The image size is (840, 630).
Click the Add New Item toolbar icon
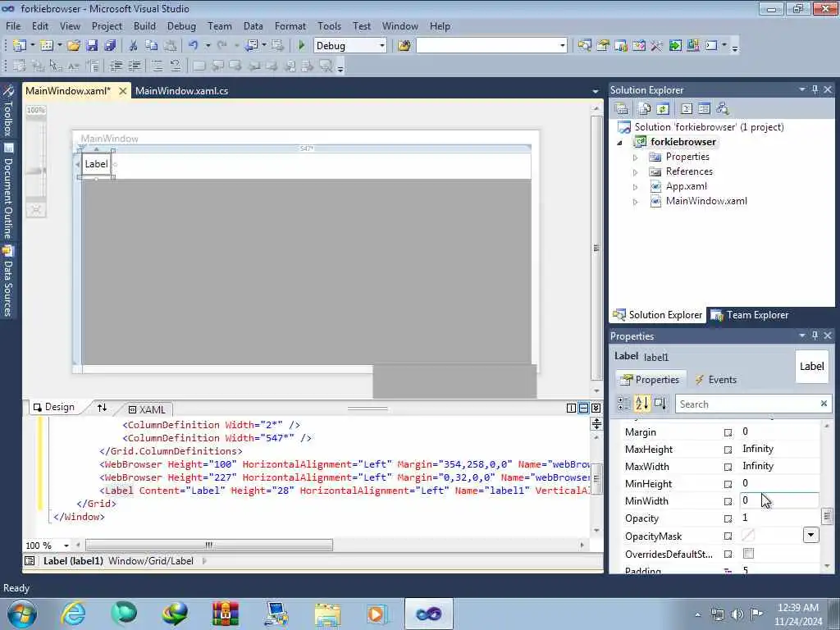click(47, 46)
